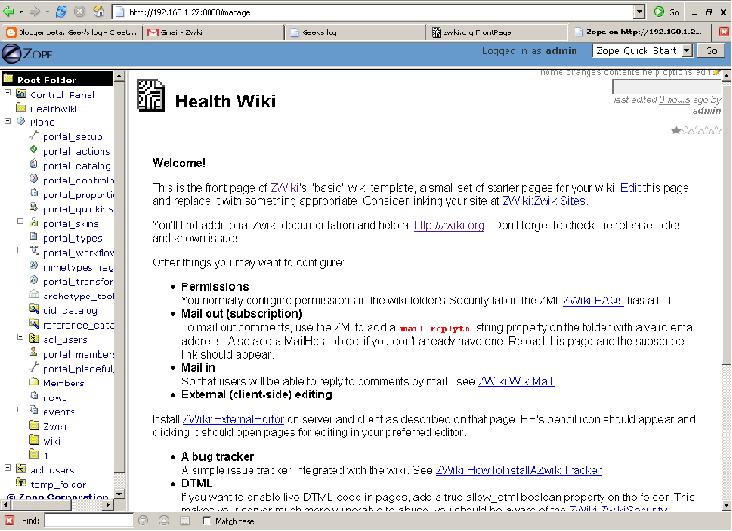
Task: Select the Zope on http://192.168 tab
Action: coord(638,32)
